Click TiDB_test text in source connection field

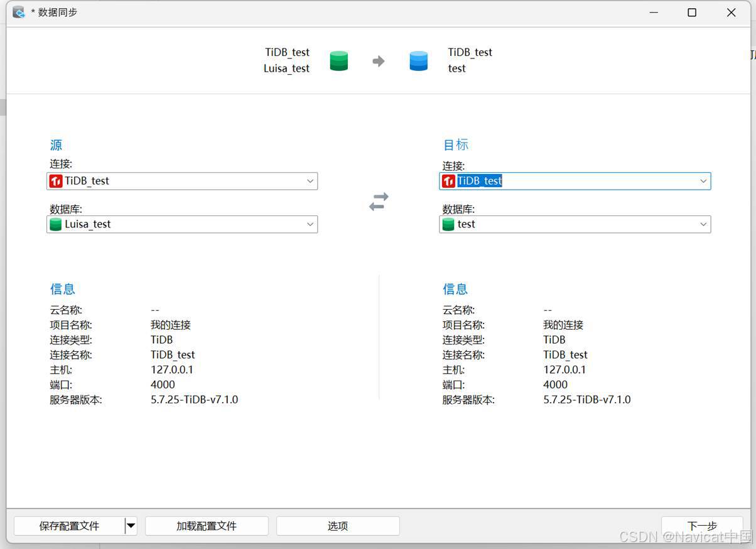[x=87, y=181]
